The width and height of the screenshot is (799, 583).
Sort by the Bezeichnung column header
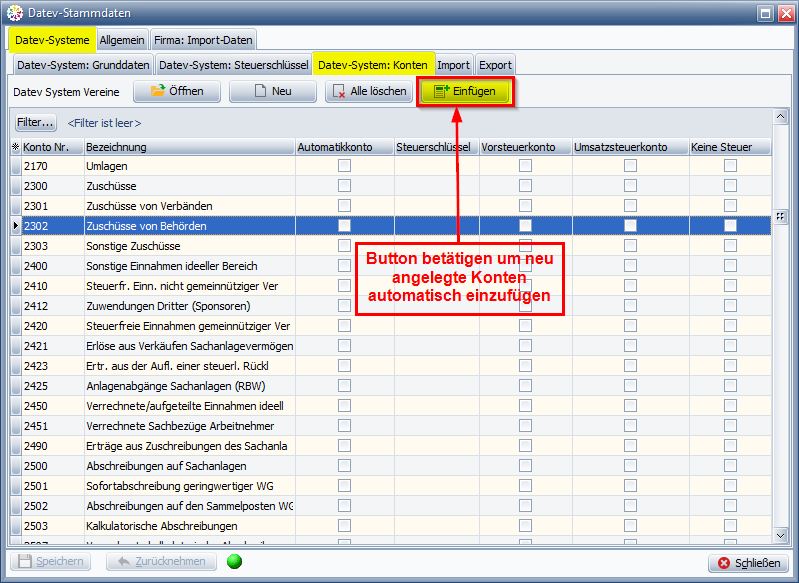[190, 147]
